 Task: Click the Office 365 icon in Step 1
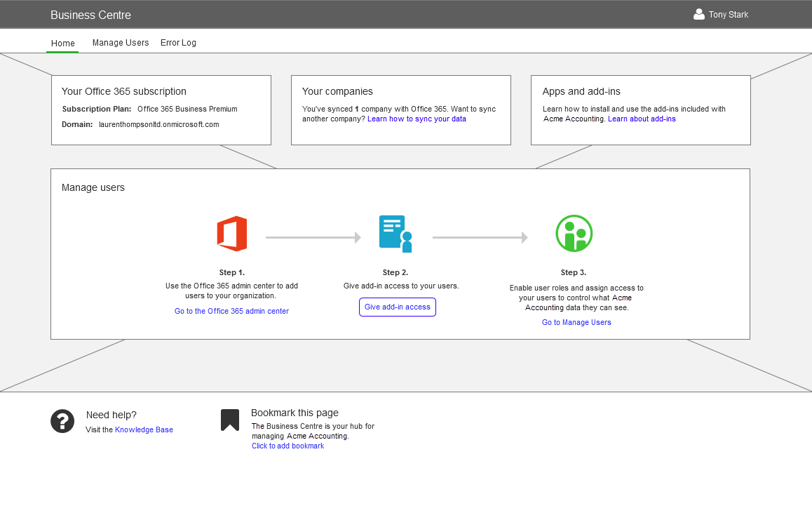tap(231, 233)
